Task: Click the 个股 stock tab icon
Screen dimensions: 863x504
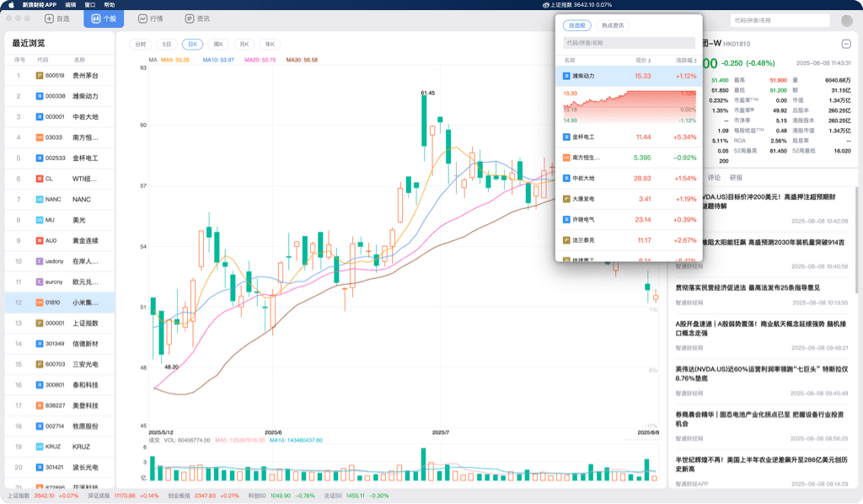Action: (96, 18)
